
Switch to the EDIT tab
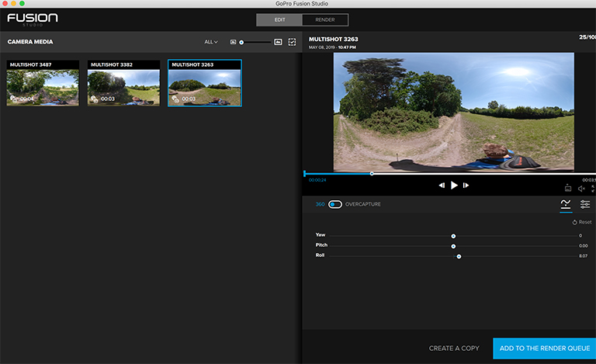pyautogui.click(x=279, y=19)
